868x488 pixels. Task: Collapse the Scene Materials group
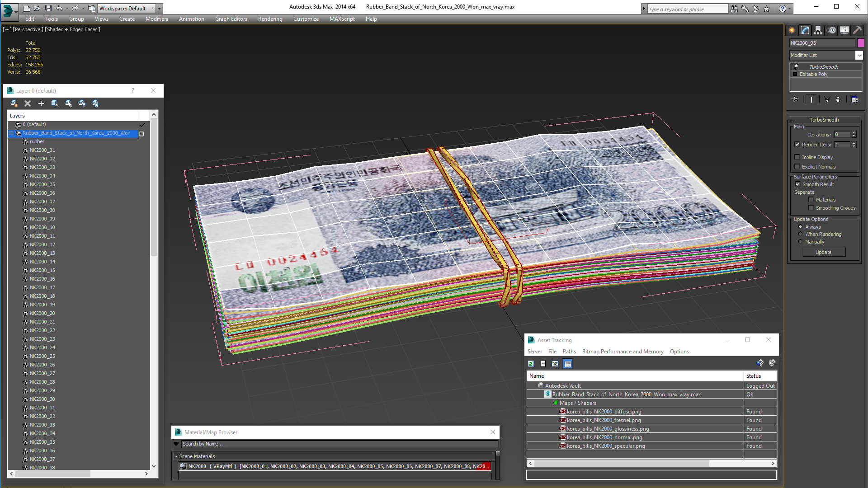coord(176,457)
